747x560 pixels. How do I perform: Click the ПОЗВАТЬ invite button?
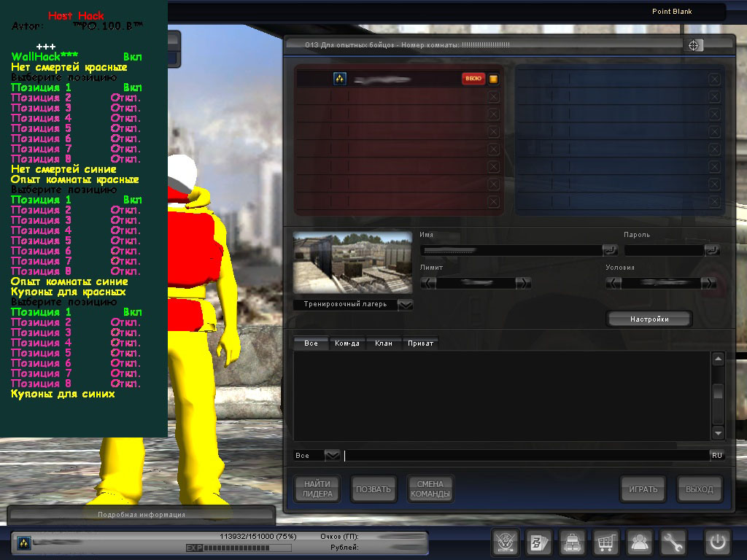coord(373,489)
